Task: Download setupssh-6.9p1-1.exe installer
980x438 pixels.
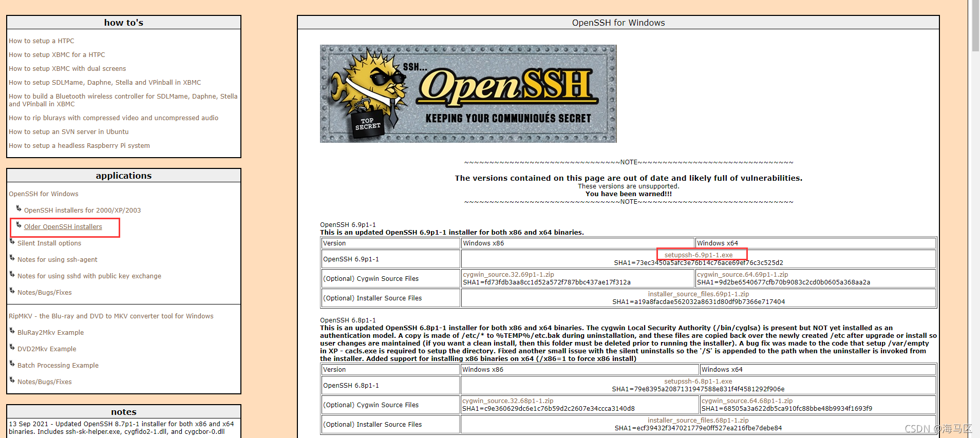Action: (x=699, y=255)
